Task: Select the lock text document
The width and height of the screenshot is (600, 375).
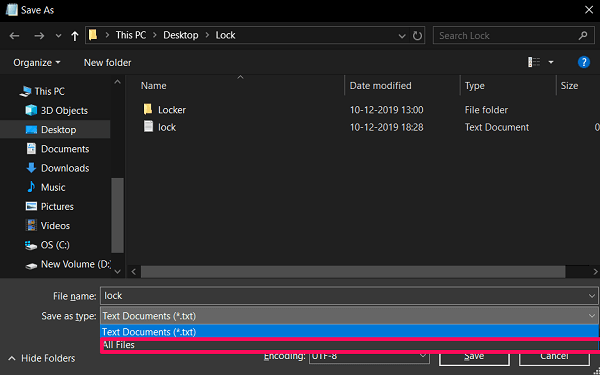Action: [x=167, y=127]
